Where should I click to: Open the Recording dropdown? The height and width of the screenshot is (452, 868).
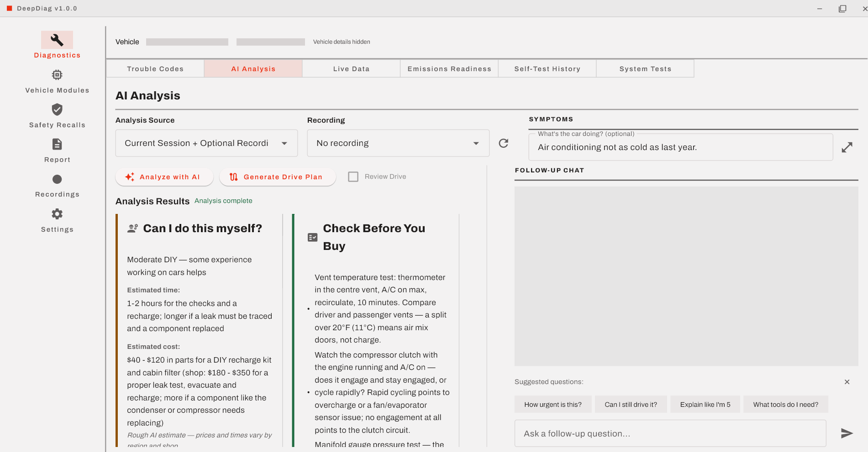pos(398,143)
